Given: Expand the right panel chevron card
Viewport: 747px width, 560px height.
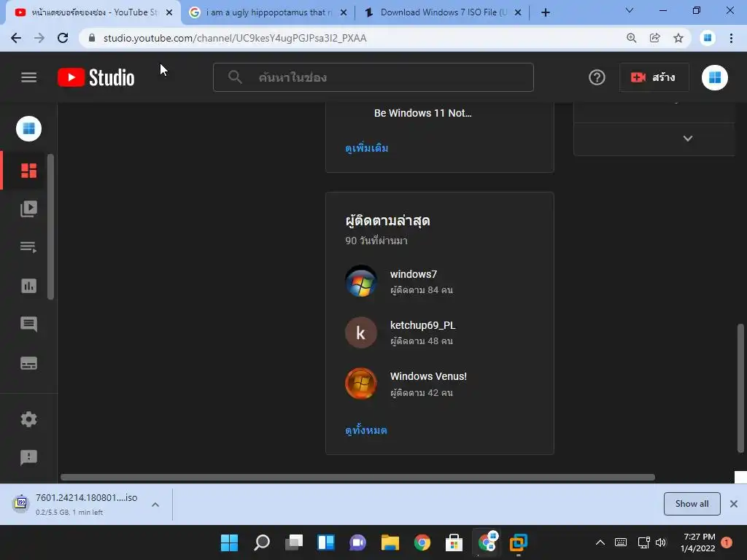Looking at the screenshot, I should [687, 139].
